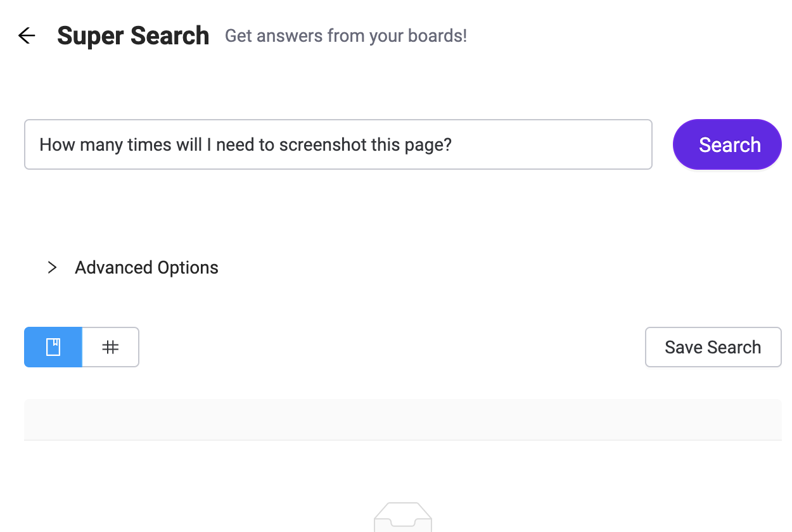Focus the search query input field

tap(338, 144)
